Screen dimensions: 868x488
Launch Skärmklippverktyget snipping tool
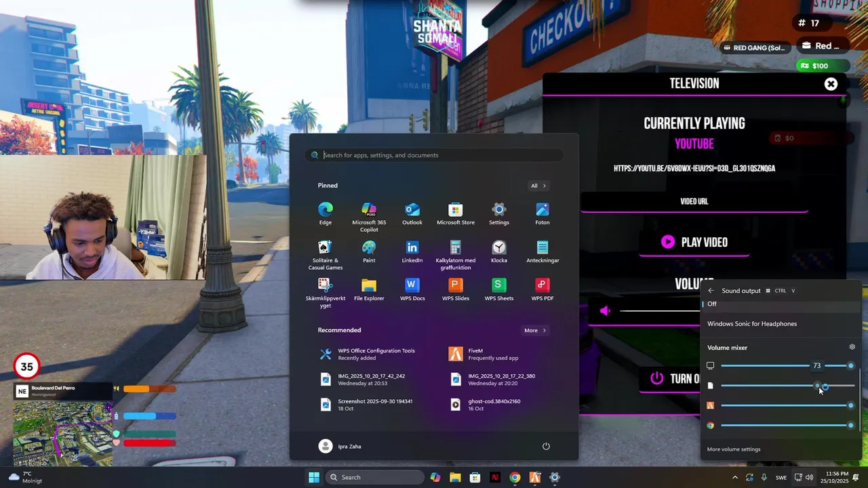click(325, 293)
